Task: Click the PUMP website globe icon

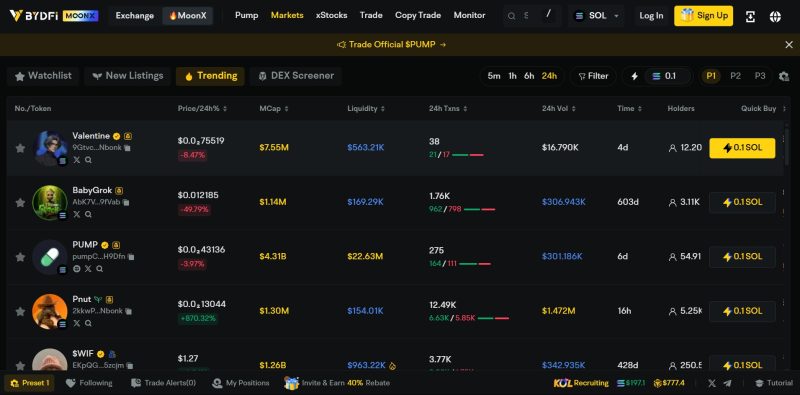Action: [77, 268]
